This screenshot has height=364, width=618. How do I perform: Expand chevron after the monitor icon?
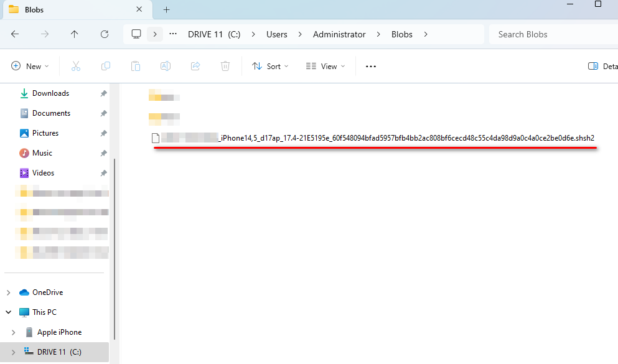pos(155,34)
